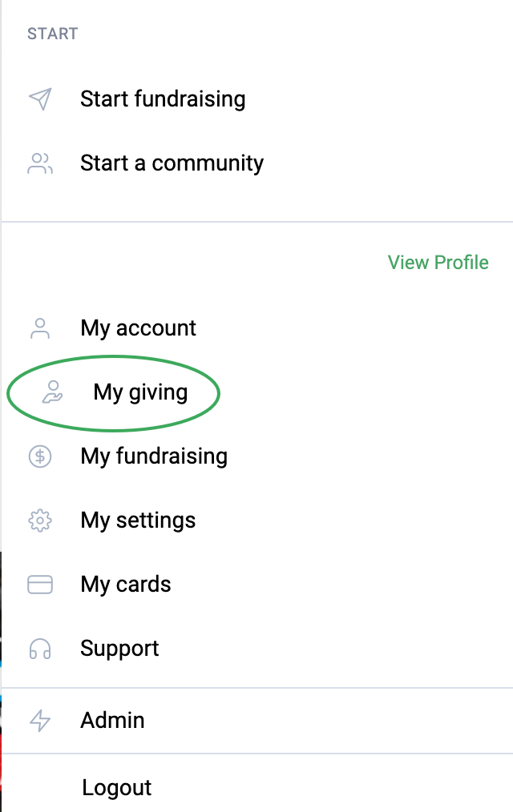513x812 pixels.
Task: Select the Admin menu item
Action: click(x=112, y=720)
